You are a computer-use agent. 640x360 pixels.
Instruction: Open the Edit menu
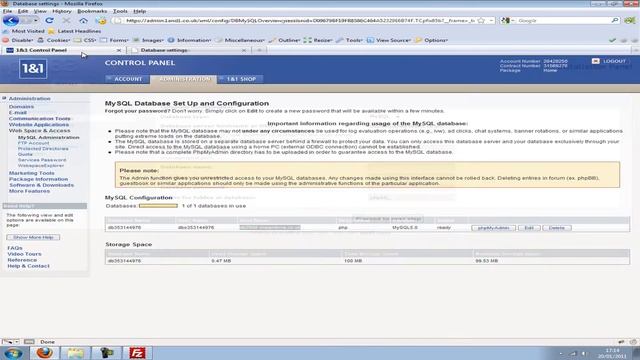(x=23, y=11)
